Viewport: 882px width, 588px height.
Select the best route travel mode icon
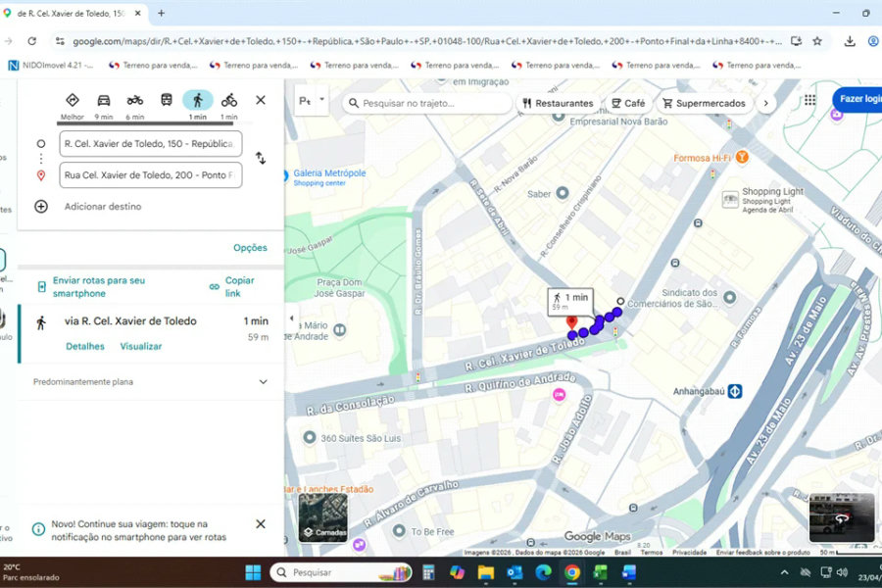tap(72, 100)
